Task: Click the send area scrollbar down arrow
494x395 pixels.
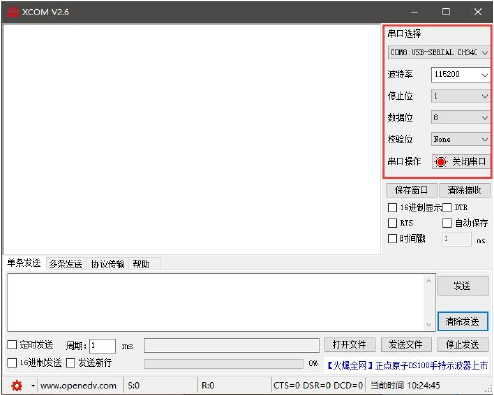Action: click(429, 324)
